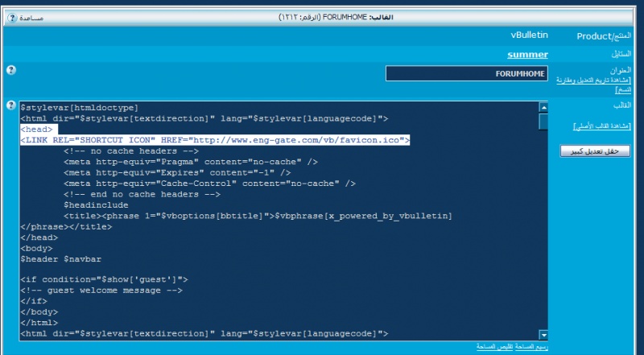This screenshot has height=355, width=644.
Task: Open view original template link
Action: (x=601, y=126)
